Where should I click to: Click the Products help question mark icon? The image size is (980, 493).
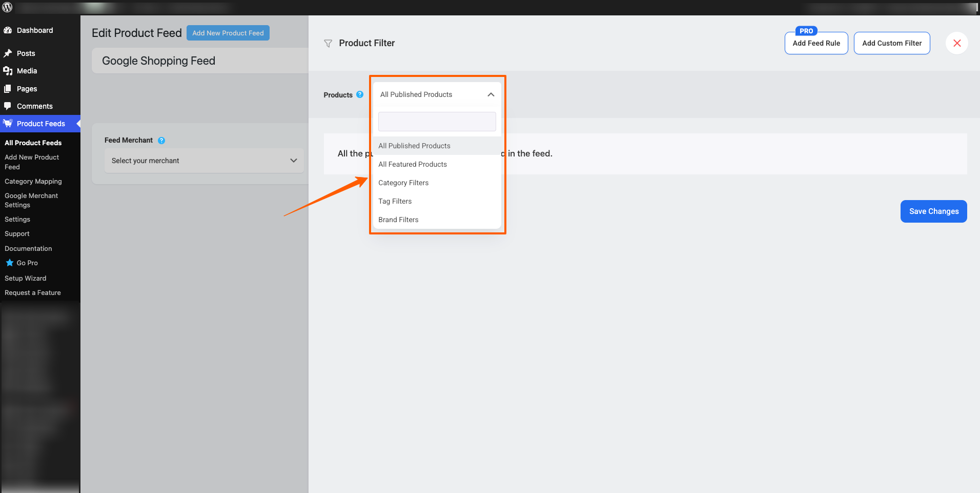(360, 94)
